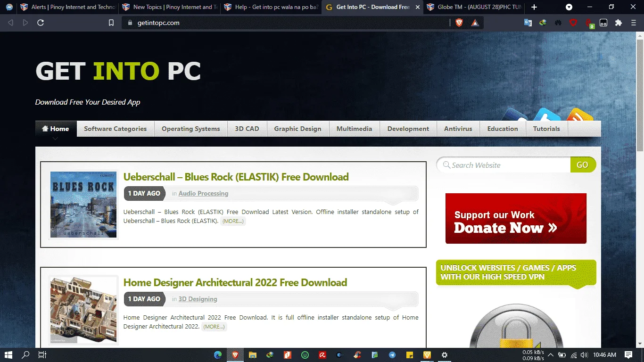Switch to the New Topics tab

click(x=170, y=7)
